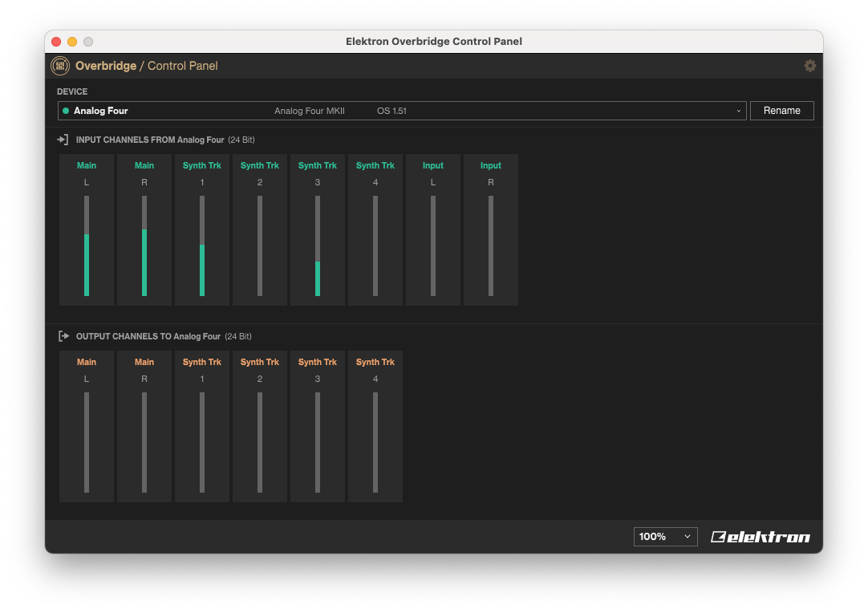This screenshot has width=868, height=613.
Task: Click the Input L level meter
Action: click(433, 246)
